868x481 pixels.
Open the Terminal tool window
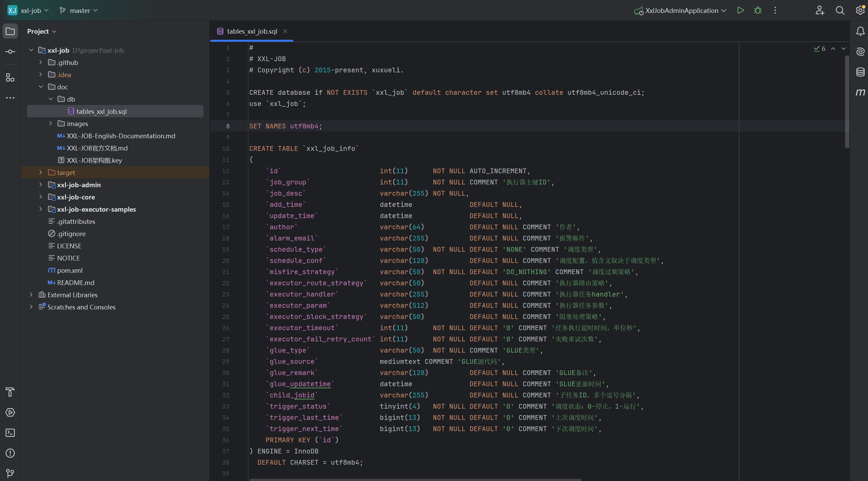(10, 433)
